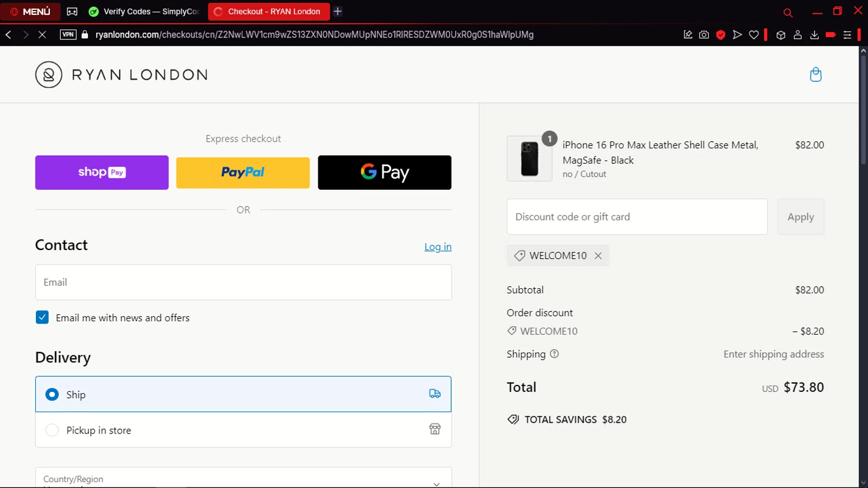This screenshot has height=488, width=868.
Task: Click the scrollbar down arrow
Action: [863, 483]
